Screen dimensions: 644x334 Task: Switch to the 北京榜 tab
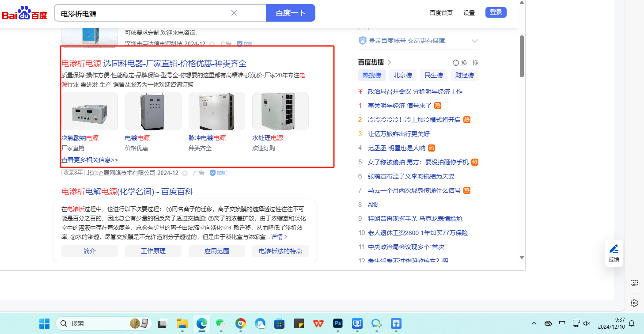click(402, 76)
